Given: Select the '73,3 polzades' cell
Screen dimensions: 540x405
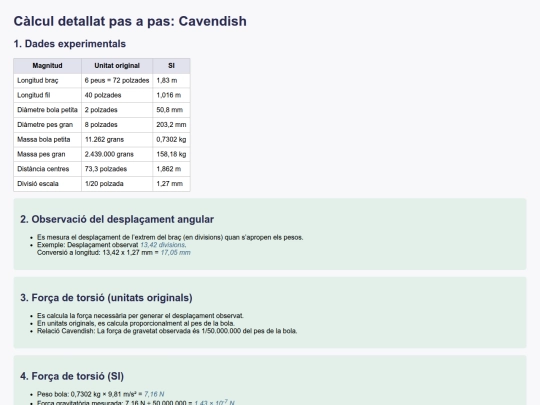Looking at the screenshot, I should (x=117, y=169).
